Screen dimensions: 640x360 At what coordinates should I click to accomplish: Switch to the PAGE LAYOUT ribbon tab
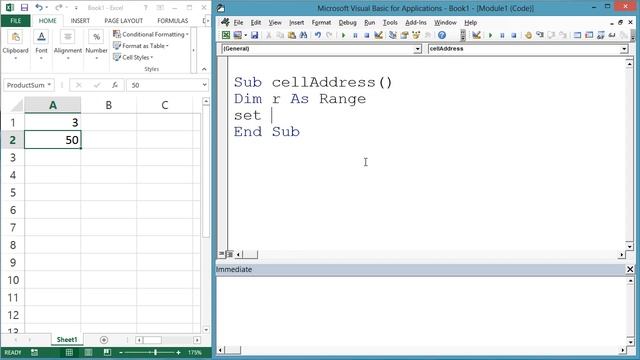tap(124, 21)
